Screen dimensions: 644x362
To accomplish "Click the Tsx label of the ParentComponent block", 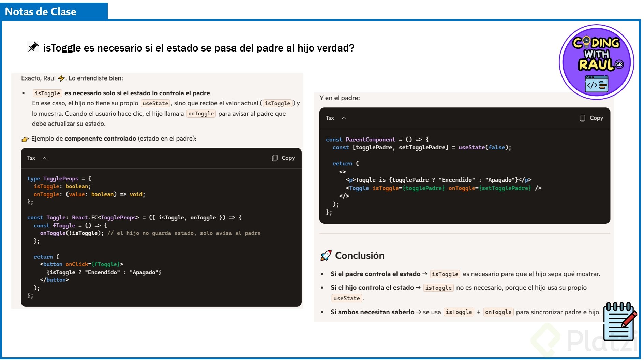I will (330, 118).
